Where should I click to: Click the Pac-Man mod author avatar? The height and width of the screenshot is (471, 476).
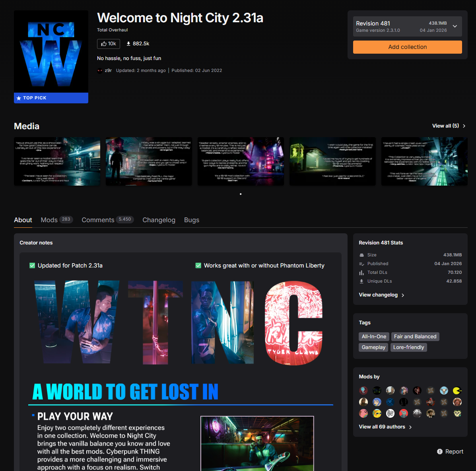point(457,391)
